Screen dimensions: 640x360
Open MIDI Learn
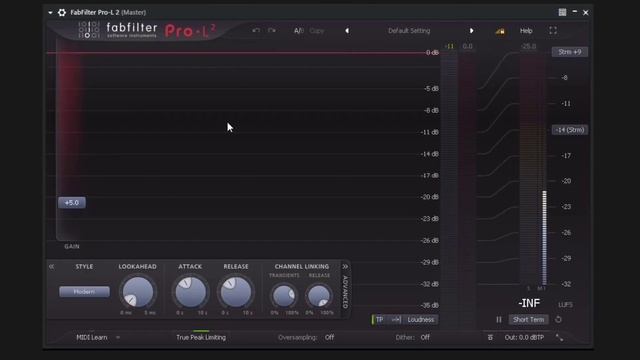coord(92,338)
